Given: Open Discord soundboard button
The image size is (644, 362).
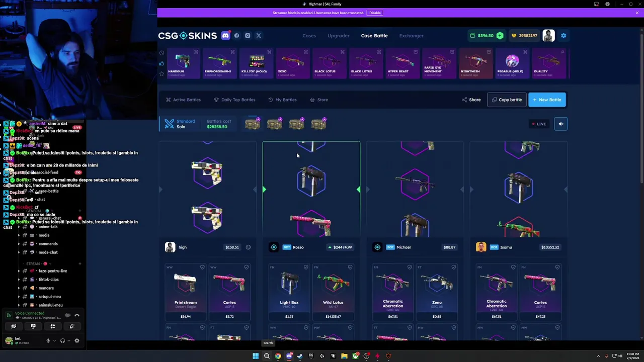Looking at the screenshot, I should click(72, 326).
